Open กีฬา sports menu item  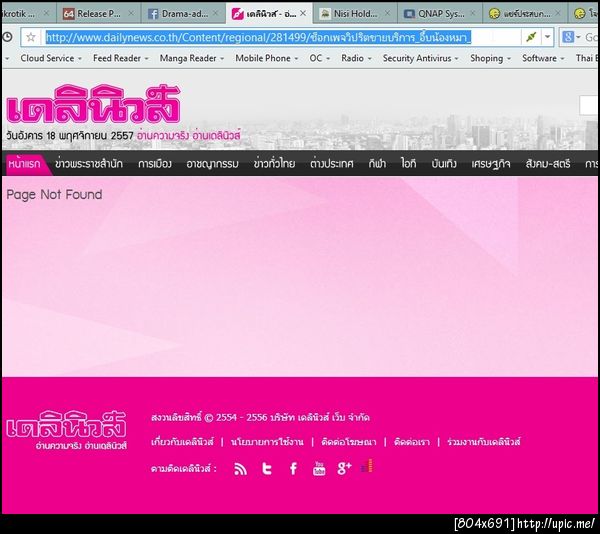[x=377, y=164]
